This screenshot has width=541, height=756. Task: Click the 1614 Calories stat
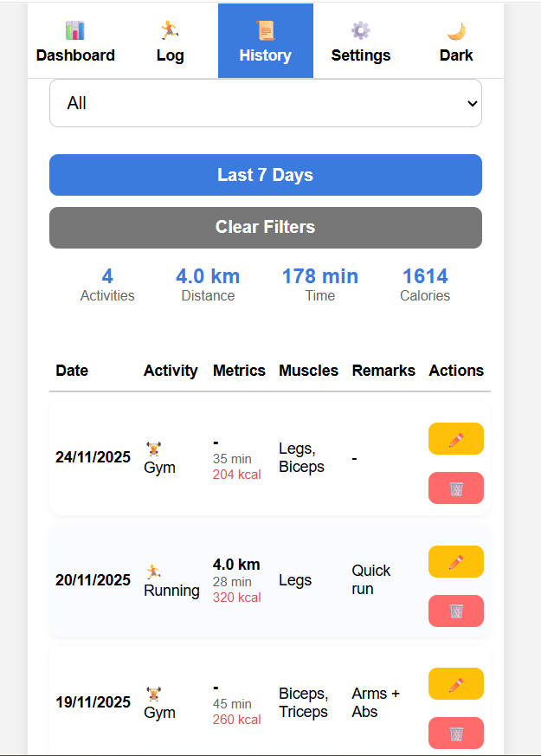424,284
